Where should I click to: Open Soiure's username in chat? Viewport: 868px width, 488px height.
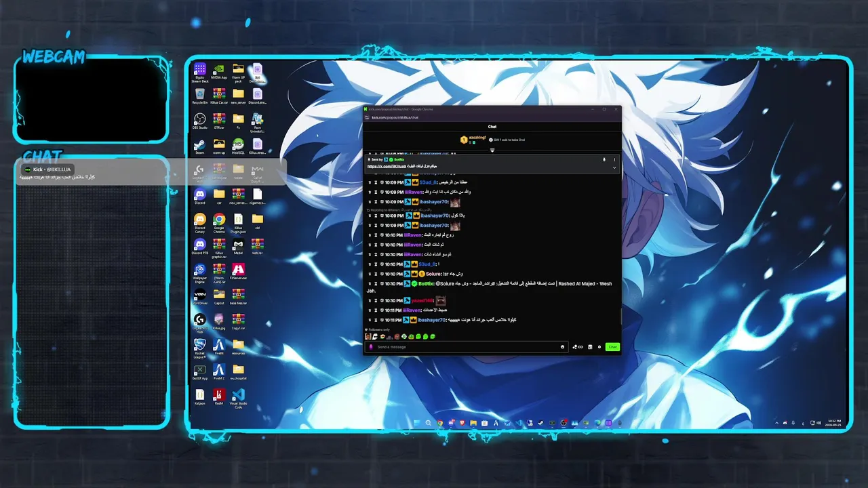point(433,274)
